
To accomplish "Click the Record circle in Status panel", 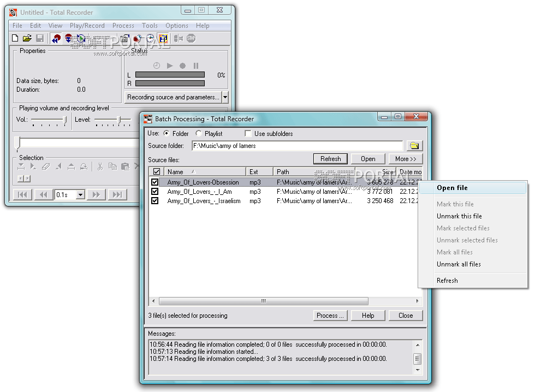I will (x=182, y=66).
